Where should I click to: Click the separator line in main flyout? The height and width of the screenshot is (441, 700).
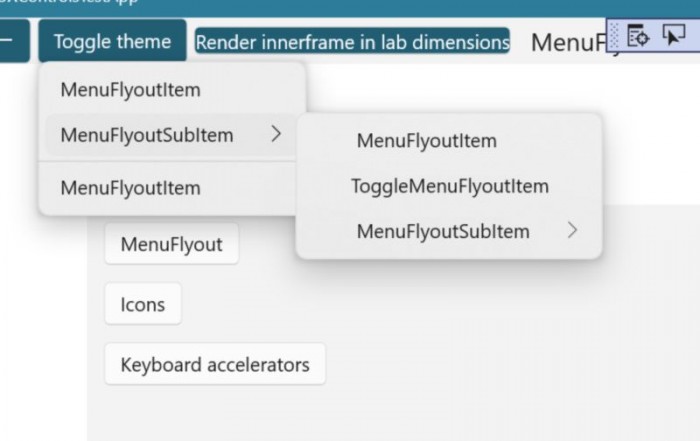point(170,162)
